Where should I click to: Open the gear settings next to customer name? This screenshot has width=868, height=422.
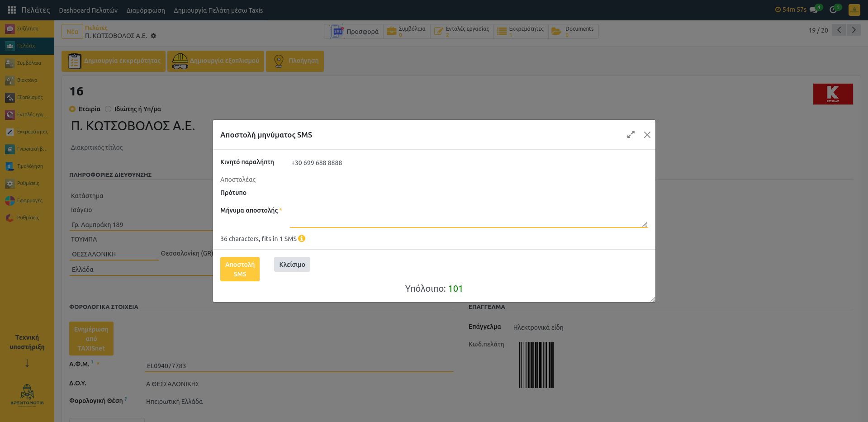tap(153, 36)
